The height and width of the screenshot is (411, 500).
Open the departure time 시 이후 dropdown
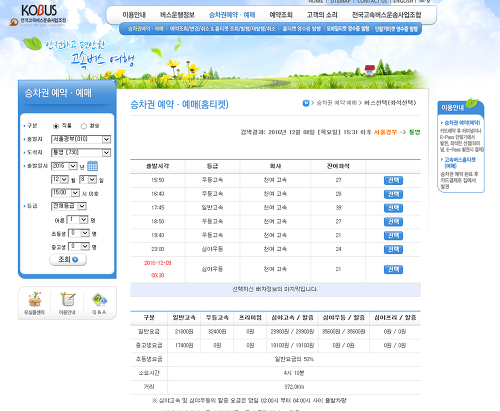65,193
